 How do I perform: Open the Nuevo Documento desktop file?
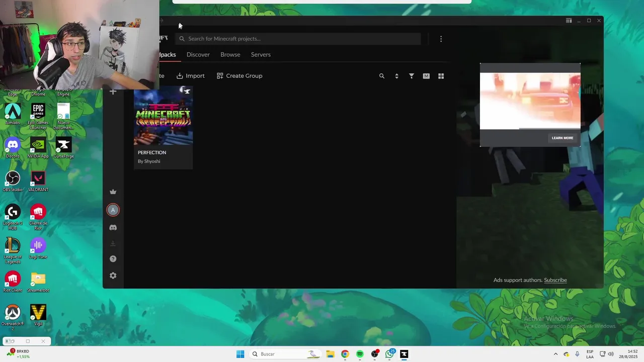coord(63,117)
